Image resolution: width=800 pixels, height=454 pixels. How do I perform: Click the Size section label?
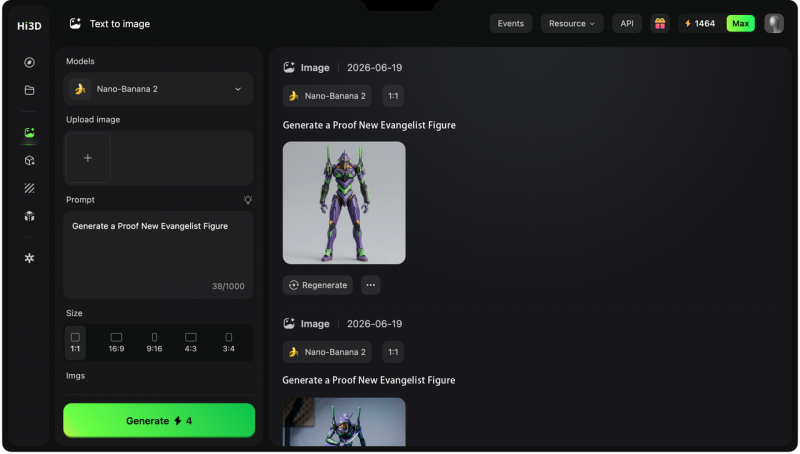click(x=74, y=313)
